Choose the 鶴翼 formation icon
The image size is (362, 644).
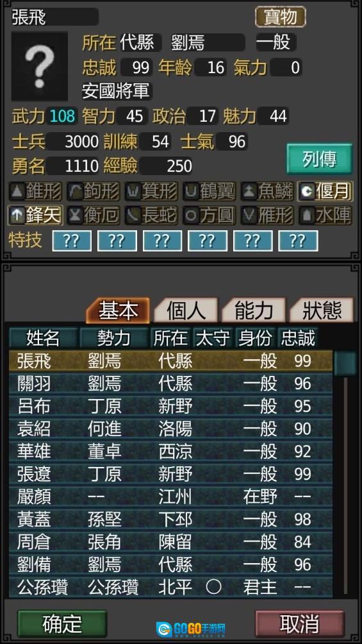pos(209,191)
